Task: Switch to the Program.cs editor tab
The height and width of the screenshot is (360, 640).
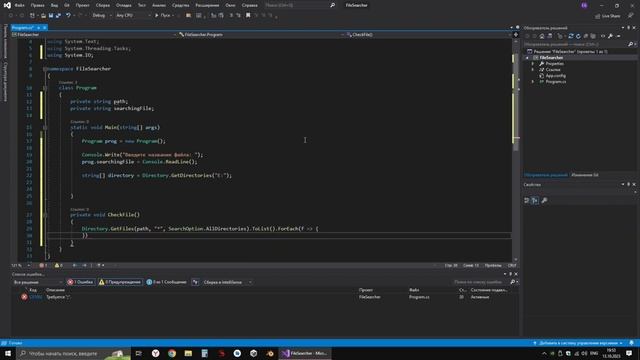Action: 22,27
